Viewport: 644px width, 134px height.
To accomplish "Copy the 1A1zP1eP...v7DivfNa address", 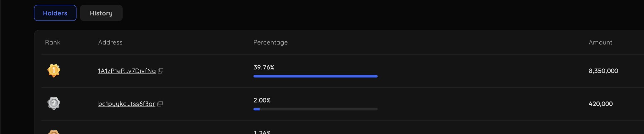I will coord(160,71).
